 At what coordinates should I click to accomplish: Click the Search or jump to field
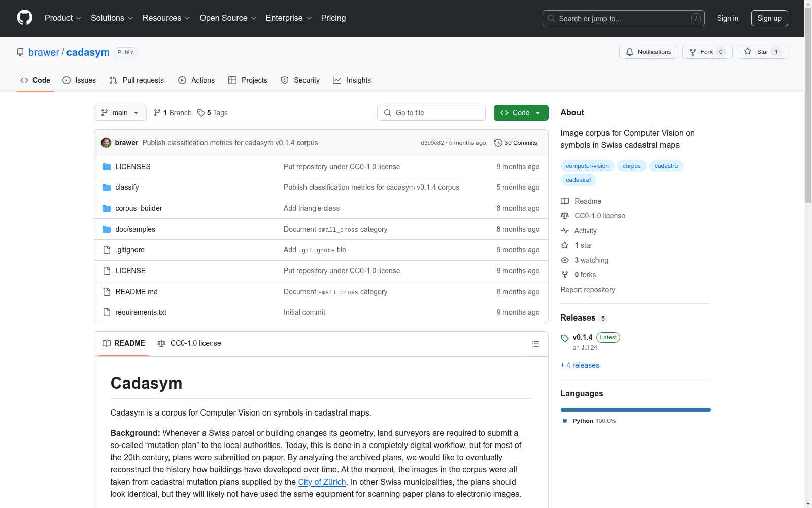624,18
